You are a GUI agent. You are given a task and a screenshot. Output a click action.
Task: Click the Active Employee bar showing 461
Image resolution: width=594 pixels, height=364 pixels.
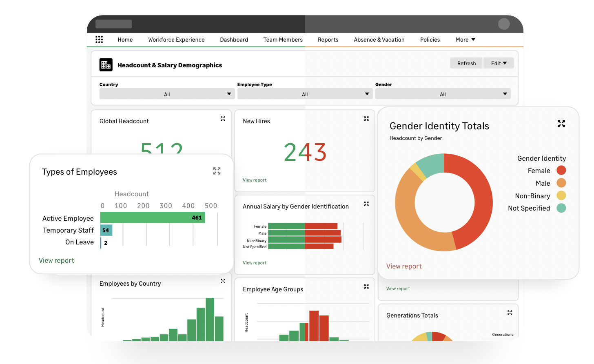click(152, 218)
